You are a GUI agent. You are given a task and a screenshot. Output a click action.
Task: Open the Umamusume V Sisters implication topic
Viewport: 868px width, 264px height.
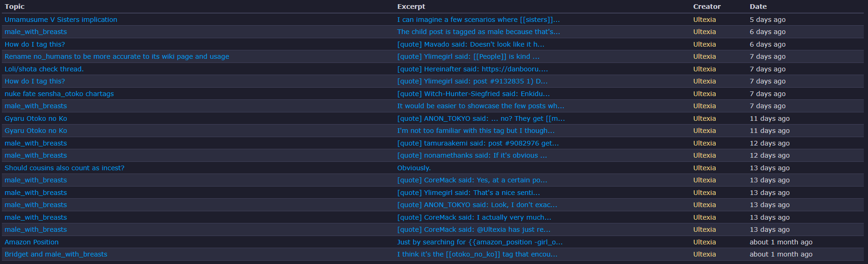pos(61,20)
